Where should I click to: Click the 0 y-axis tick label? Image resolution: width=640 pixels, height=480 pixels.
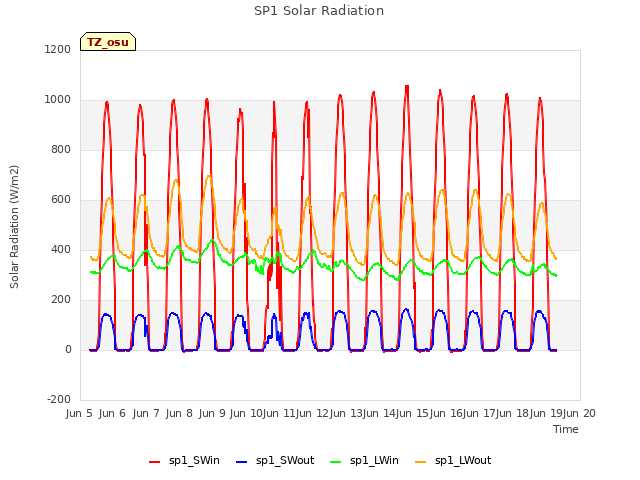pos(68,349)
